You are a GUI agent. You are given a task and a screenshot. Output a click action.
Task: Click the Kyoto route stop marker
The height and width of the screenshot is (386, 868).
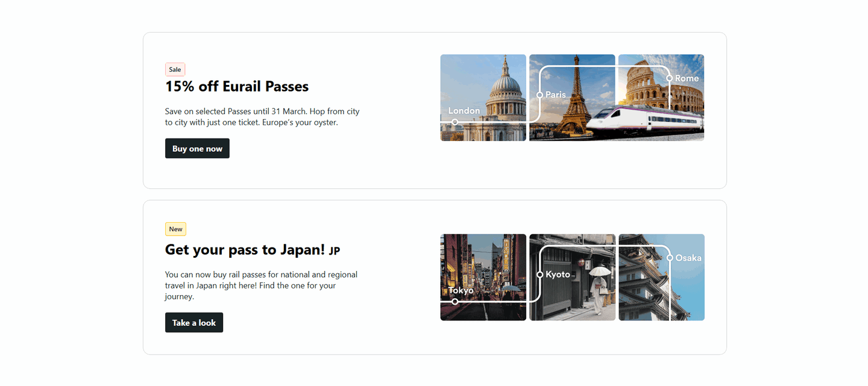(539, 275)
